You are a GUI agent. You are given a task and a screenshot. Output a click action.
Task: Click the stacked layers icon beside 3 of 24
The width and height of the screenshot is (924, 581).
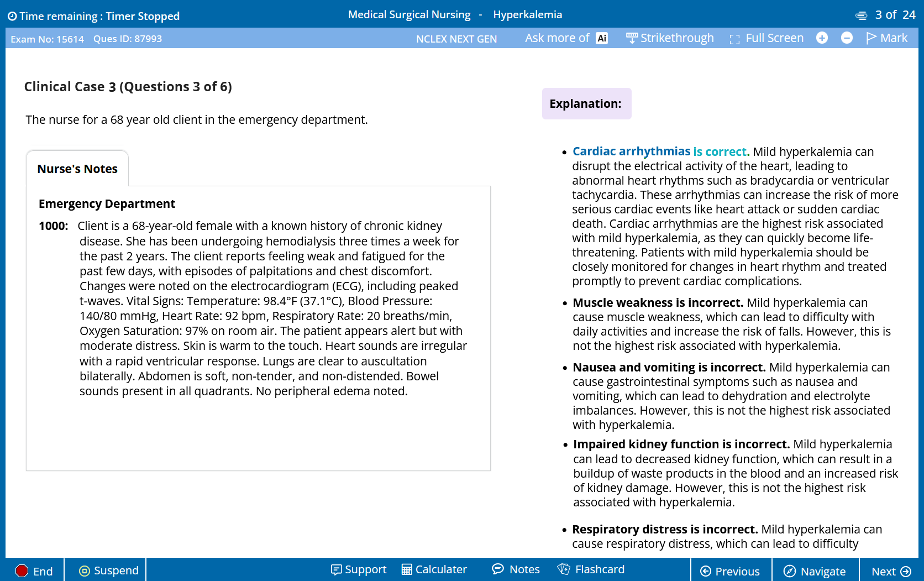point(861,15)
